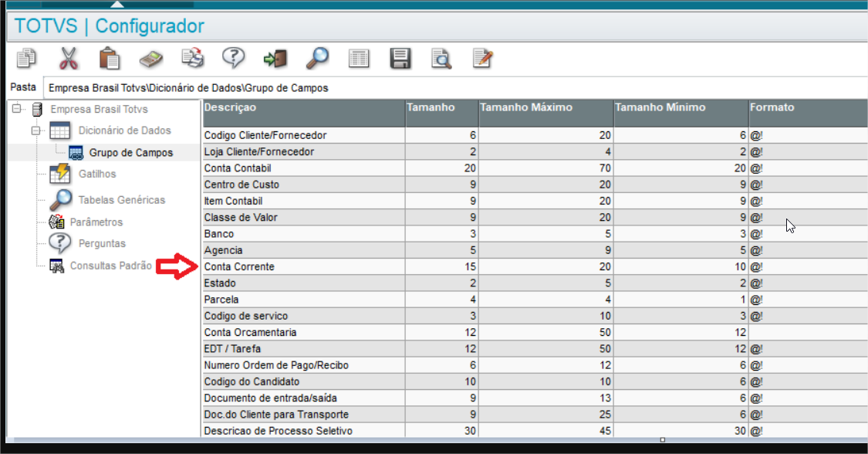
Task: Click the Parâmetros icon in tree
Action: [x=56, y=222]
